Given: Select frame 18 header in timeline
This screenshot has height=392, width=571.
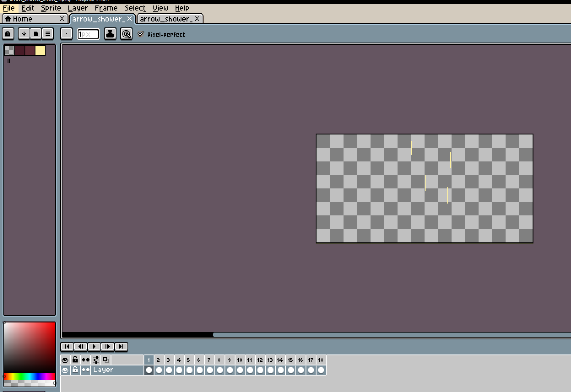Looking at the screenshot, I should point(321,360).
